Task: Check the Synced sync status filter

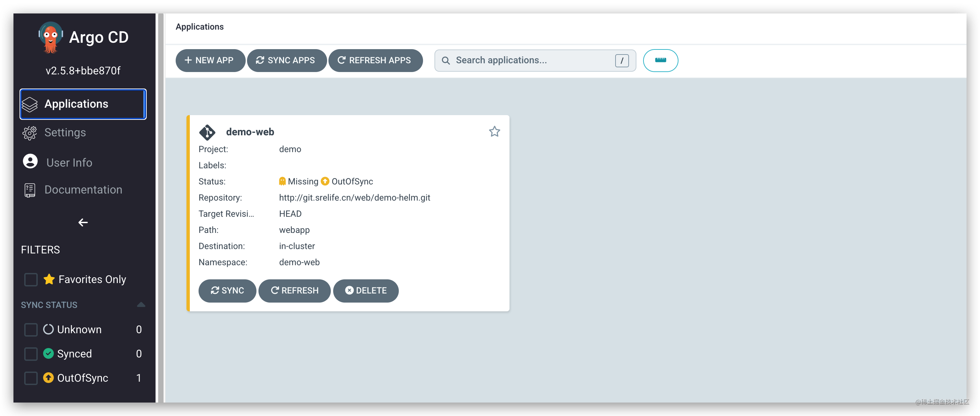Action: (31, 354)
